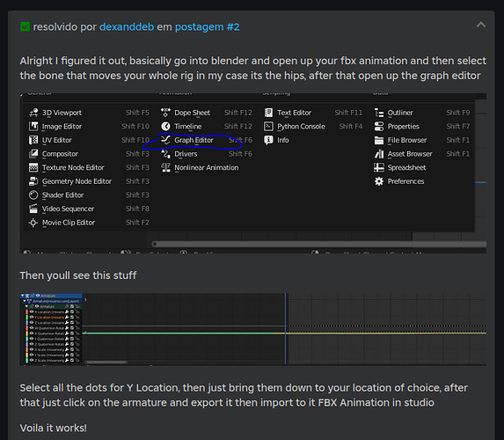Viewport: 504px width, 440px height.
Task: Click the Timeline clock icon
Action: click(165, 126)
